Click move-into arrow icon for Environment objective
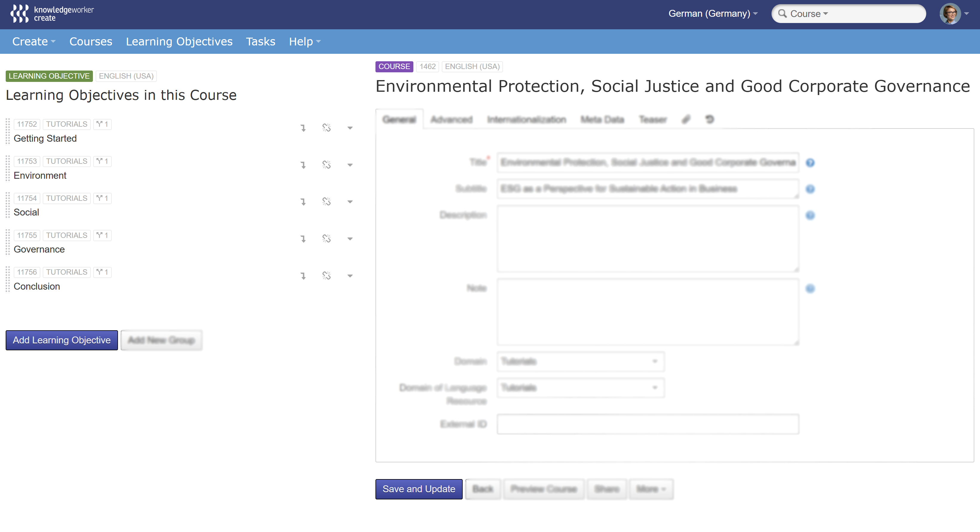 [303, 165]
